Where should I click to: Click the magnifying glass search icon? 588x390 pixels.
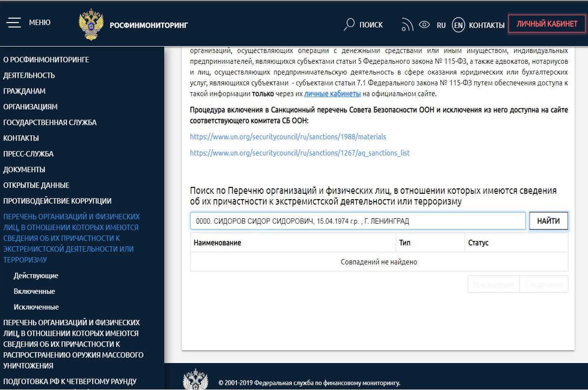[x=349, y=25]
